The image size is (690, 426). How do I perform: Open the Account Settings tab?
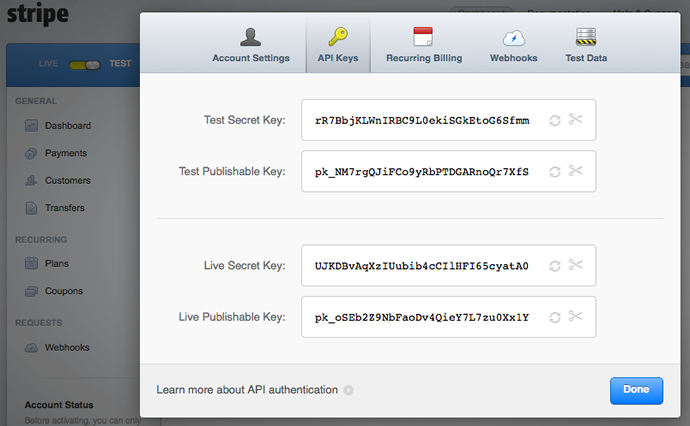251,45
